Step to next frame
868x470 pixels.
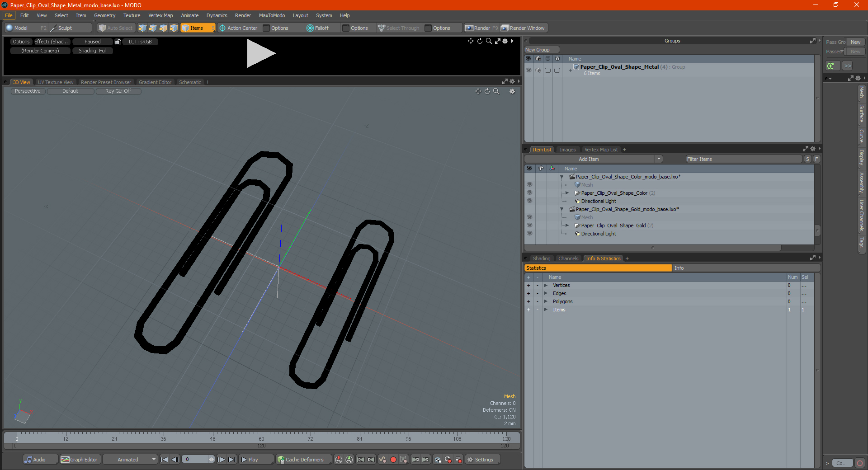pos(222,460)
